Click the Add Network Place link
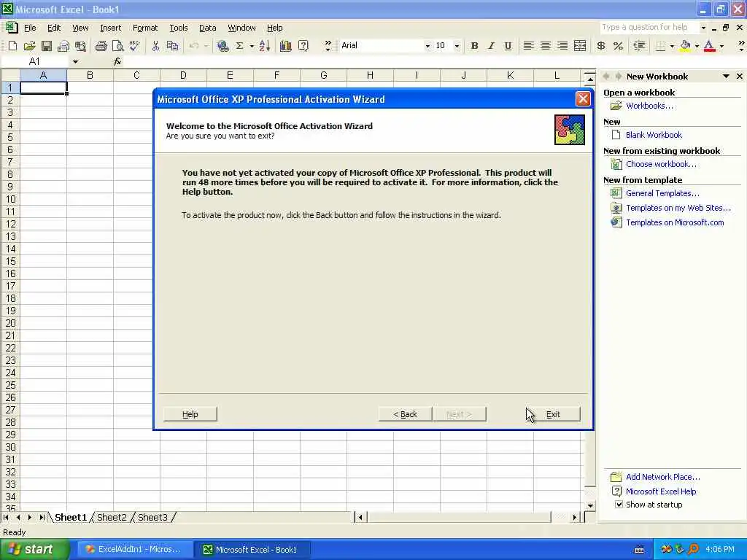This screenshot has height=560, width=747. (662, 477)
